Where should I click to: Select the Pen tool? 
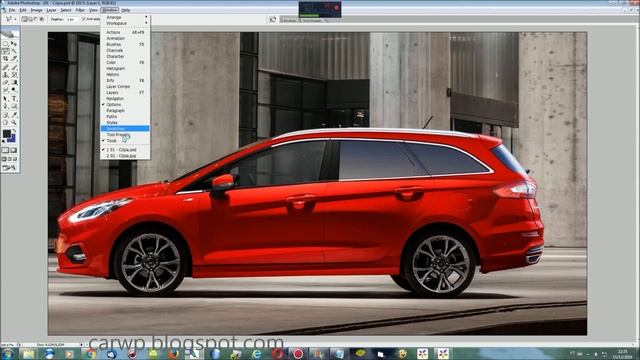[x=5, y=106]
